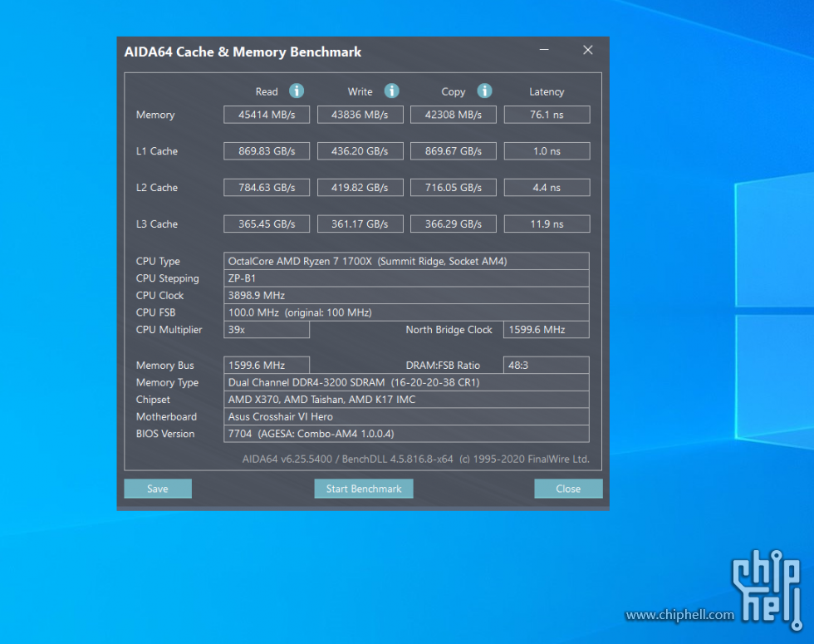The image size is (814, 644).
Task: Click L1 Cache Copy value 869.67 GB/s
Action: 454,151
